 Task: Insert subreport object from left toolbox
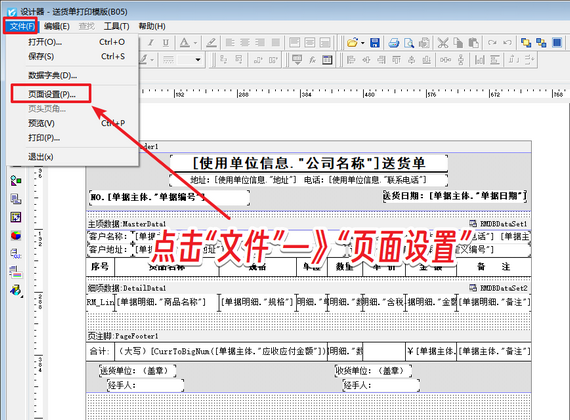pyautogui.click(x=16, y=199)
